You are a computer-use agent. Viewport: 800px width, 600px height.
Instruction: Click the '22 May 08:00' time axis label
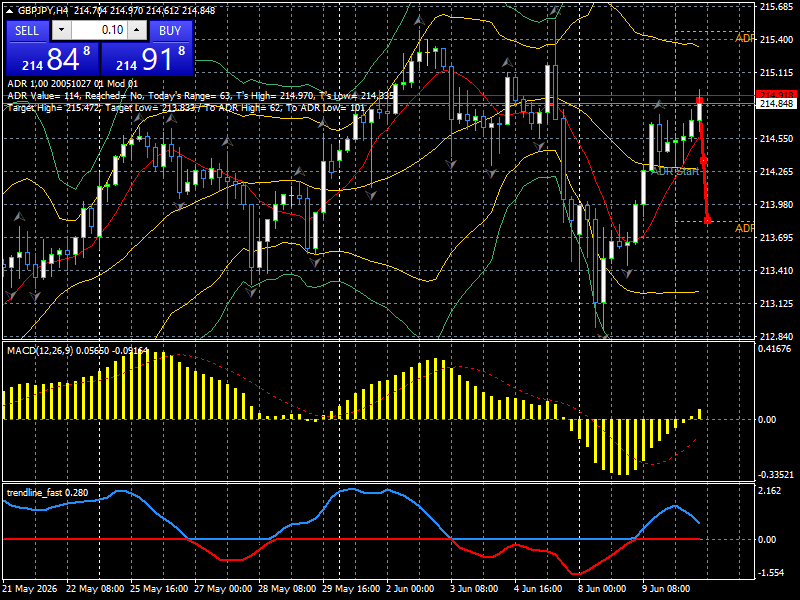95,588
